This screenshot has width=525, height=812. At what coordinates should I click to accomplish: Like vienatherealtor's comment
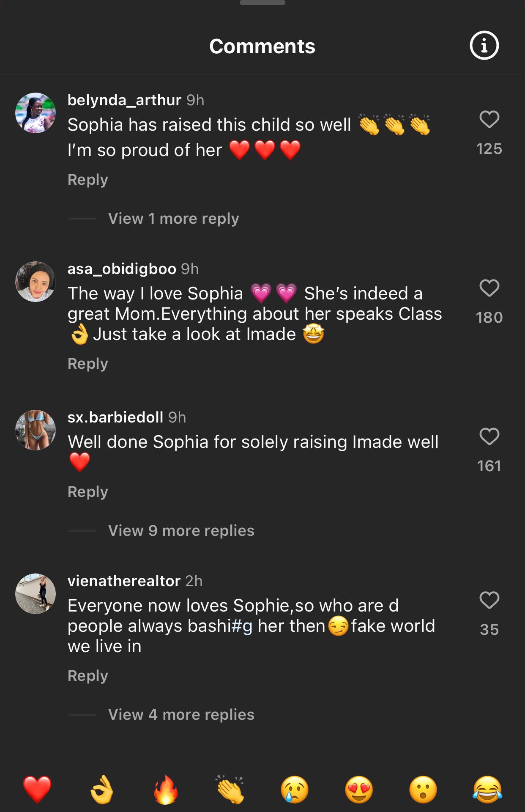point(489,600)
